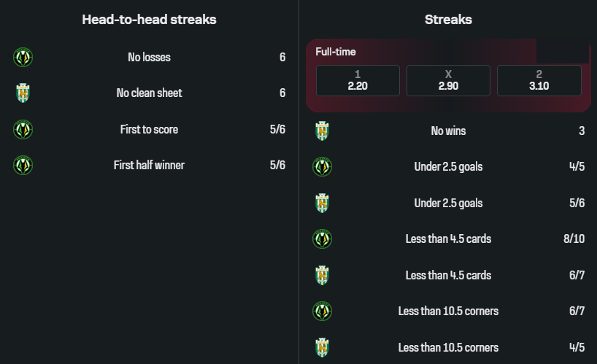Select away win odds 3.10
The width and height of the screenshot is (597, 364).
point(539,80)
